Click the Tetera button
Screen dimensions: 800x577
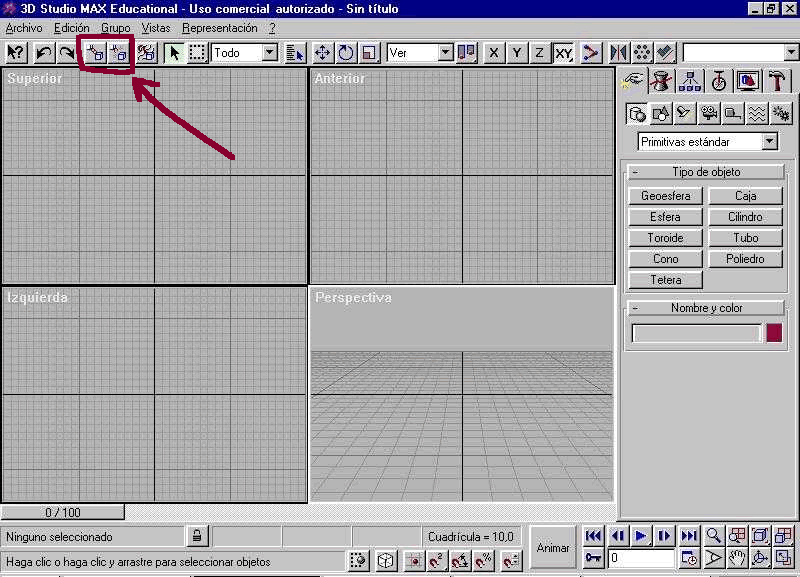665,280
